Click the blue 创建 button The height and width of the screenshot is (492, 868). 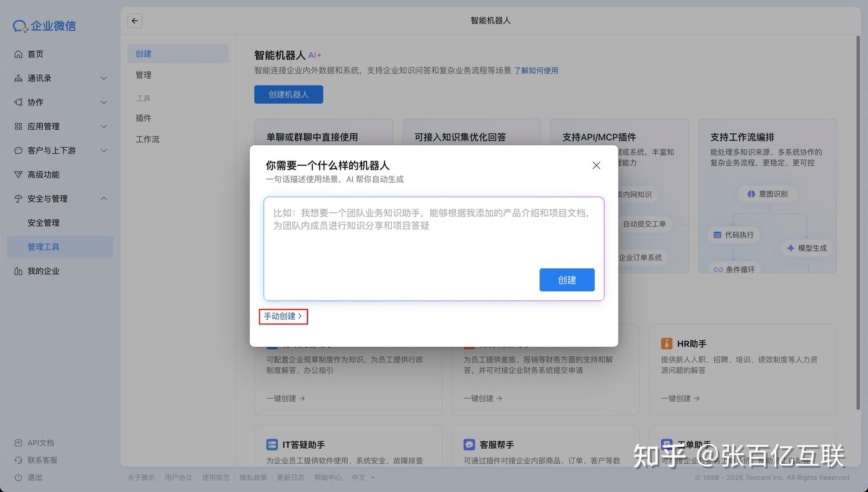coord(567,279)
